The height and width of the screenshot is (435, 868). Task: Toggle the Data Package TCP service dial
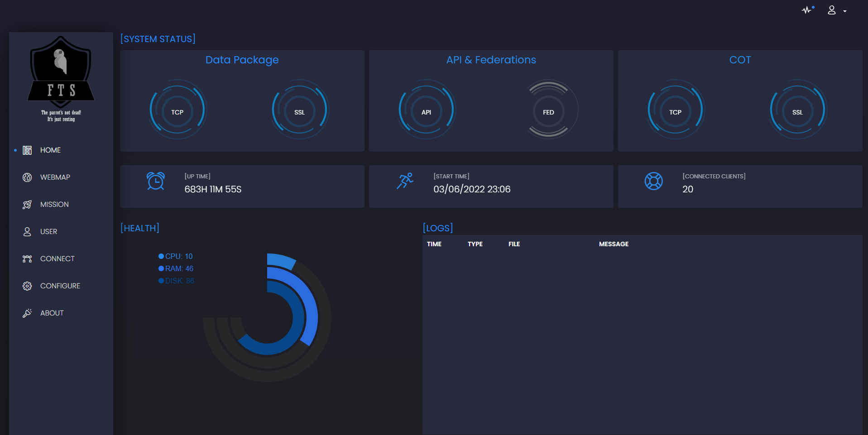tap(177, 110)
